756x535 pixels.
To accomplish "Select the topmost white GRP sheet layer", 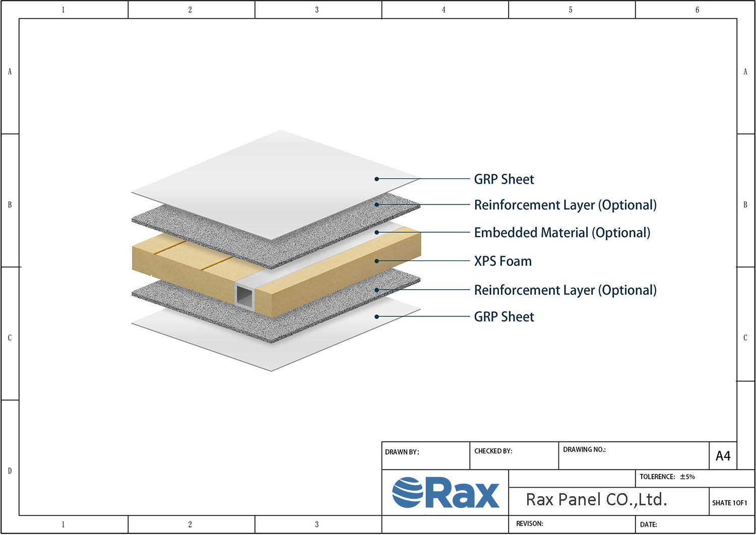I will point(277,184).
